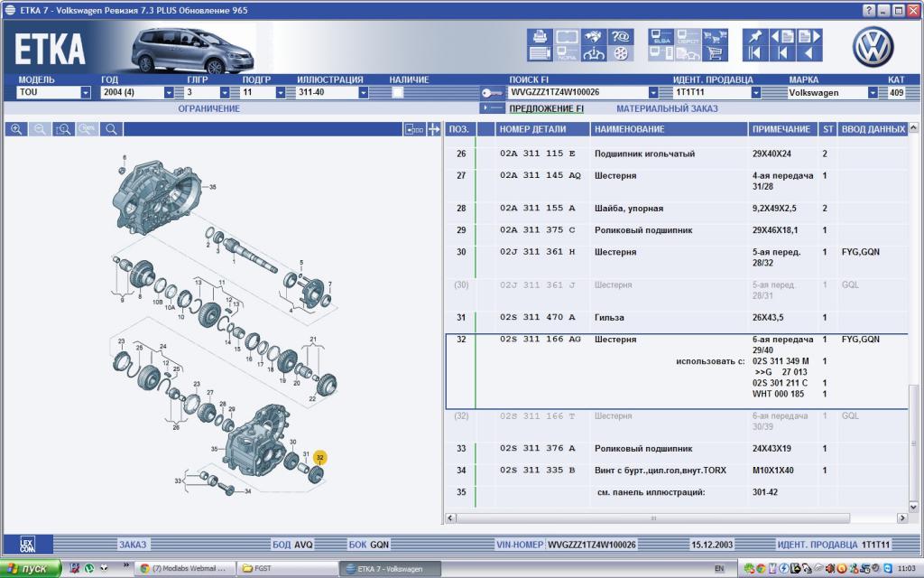The height and width of the screenshot is (578, 924).
Task: Click the БОД label in status bar
Action: pos(282,545)
